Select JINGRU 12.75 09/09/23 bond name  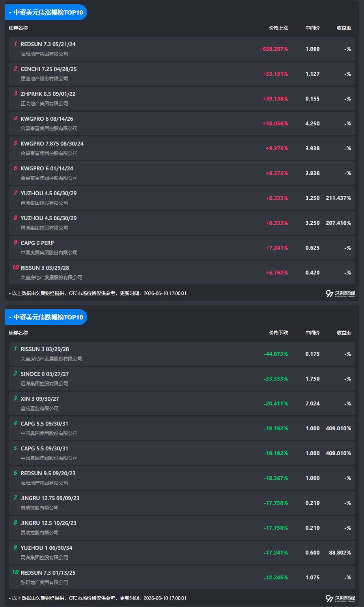tap(50, 498)
